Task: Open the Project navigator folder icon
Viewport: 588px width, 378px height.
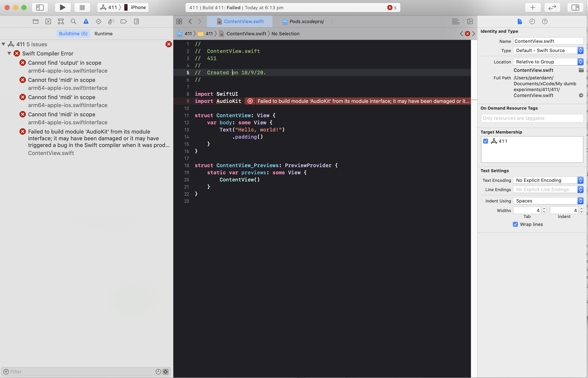Action: pos(35,21)
